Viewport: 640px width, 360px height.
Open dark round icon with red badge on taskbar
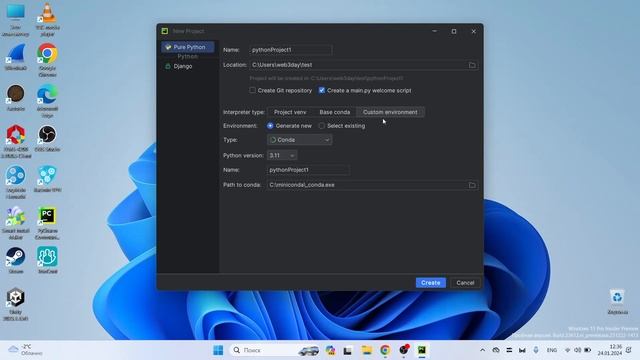(x=404, y=350)
